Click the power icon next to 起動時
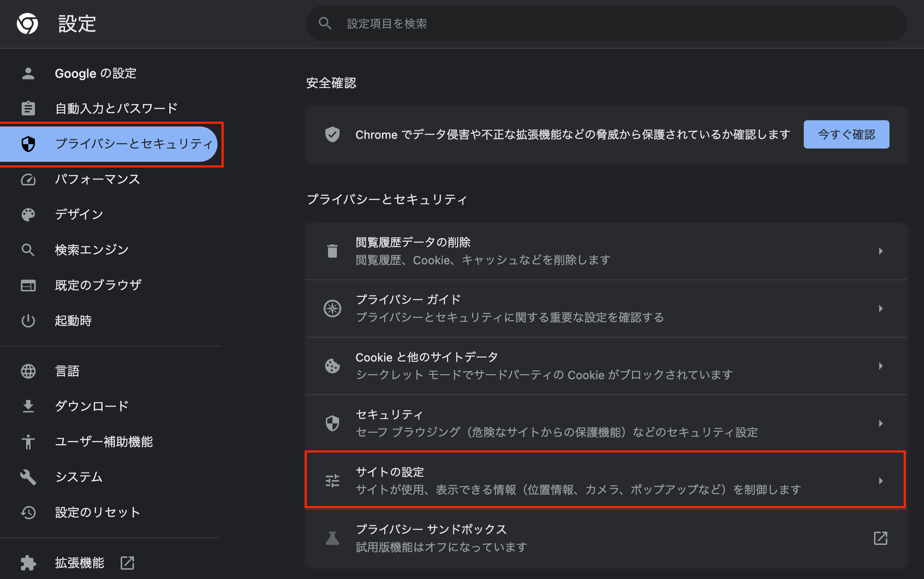Image resolution: width=924 pixels, height=579 pixels. [28, 321]
